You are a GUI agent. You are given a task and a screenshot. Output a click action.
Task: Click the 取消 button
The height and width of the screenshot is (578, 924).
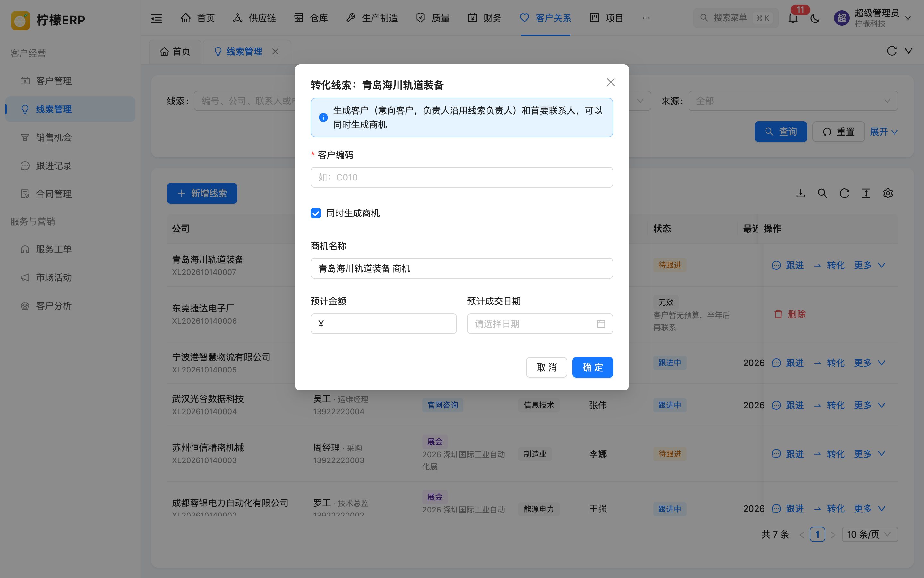coord(546,367)
